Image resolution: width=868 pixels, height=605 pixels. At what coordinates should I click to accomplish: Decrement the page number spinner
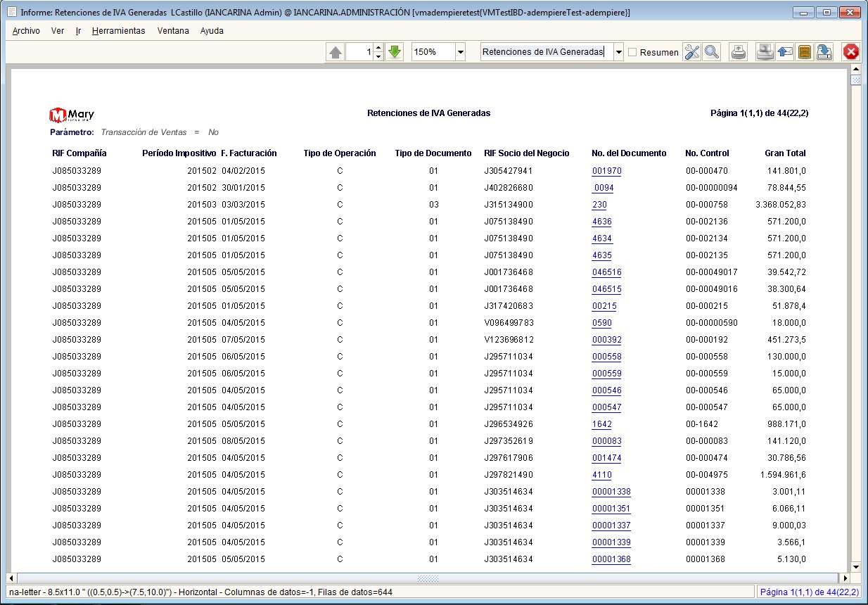(378, 56)
